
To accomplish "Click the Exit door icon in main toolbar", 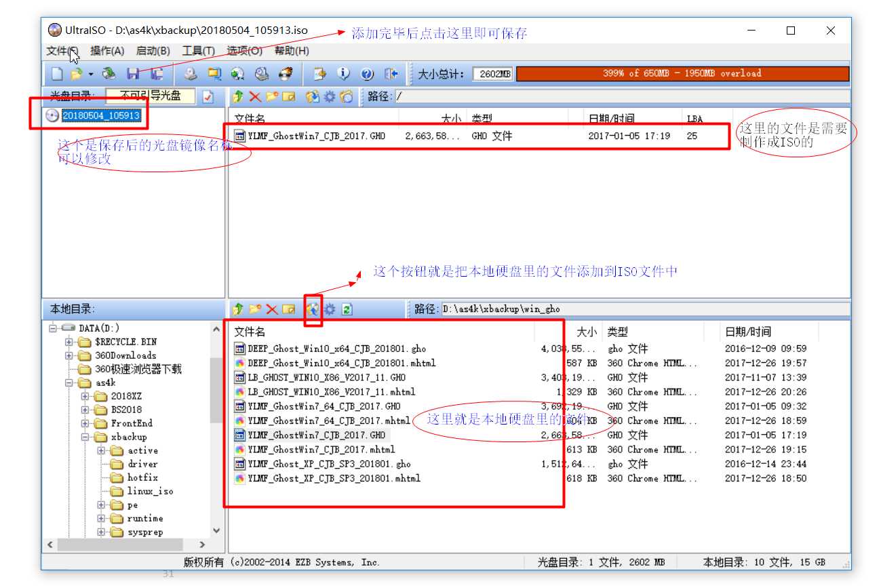I will 391,73.
